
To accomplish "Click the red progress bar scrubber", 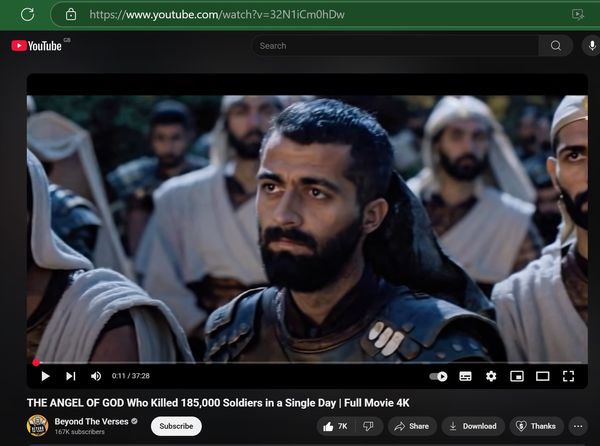I will click(x=36, y=363).
